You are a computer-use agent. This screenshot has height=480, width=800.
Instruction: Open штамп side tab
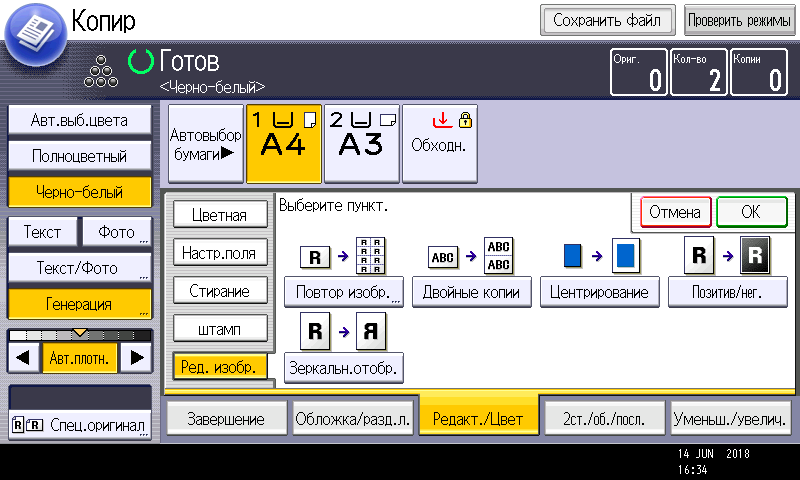coord(220,329)
